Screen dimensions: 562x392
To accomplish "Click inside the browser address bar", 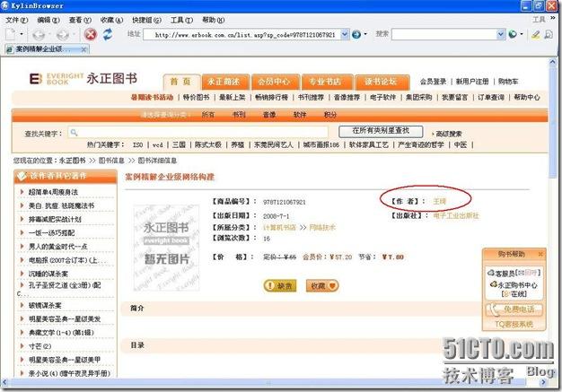I will pos(241,35).
